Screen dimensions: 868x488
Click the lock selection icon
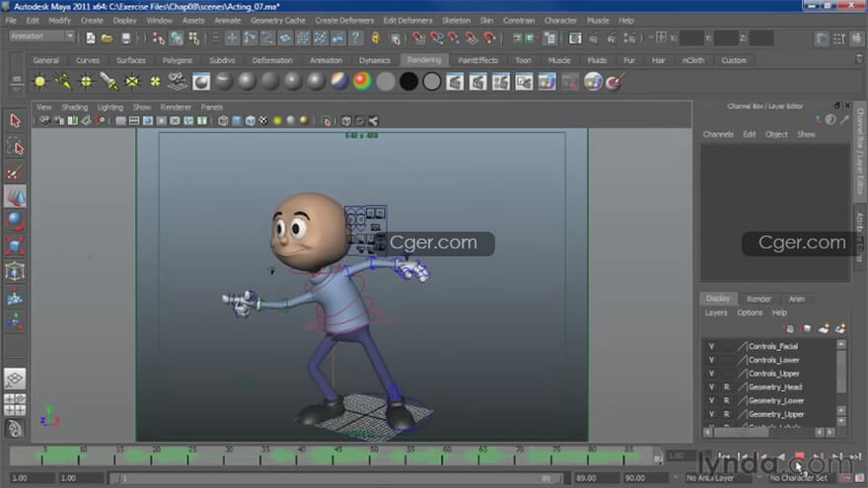(376, 38)
